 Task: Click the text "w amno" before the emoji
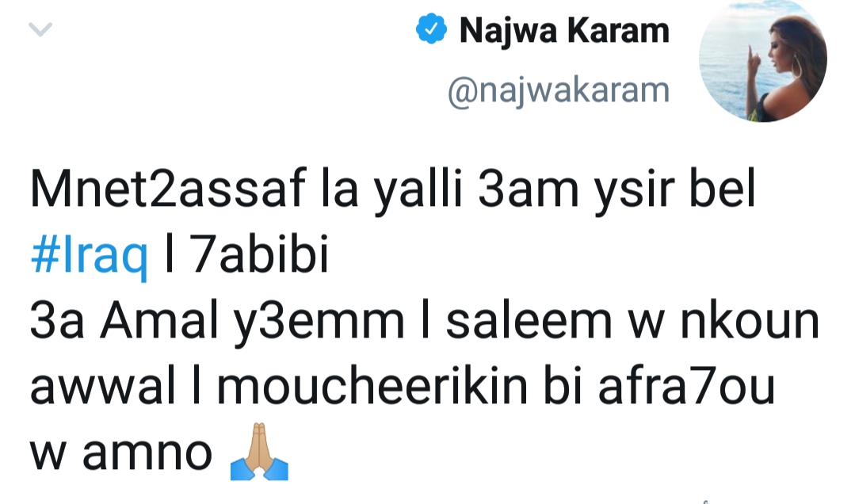[121, 454]
